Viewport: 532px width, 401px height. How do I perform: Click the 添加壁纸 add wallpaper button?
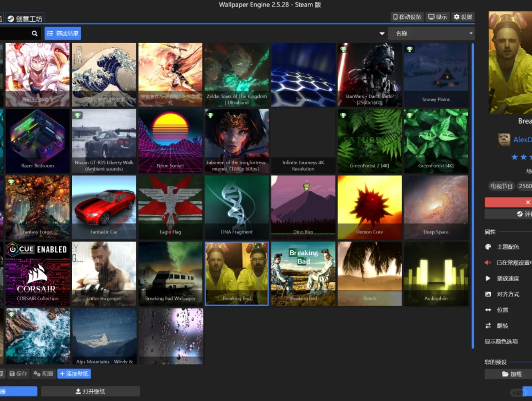(x=74, y=374)
